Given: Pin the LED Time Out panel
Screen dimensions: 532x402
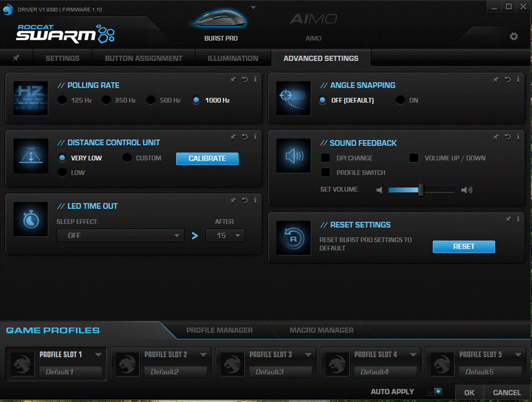Looking at the screenshot, I should 233,200.
